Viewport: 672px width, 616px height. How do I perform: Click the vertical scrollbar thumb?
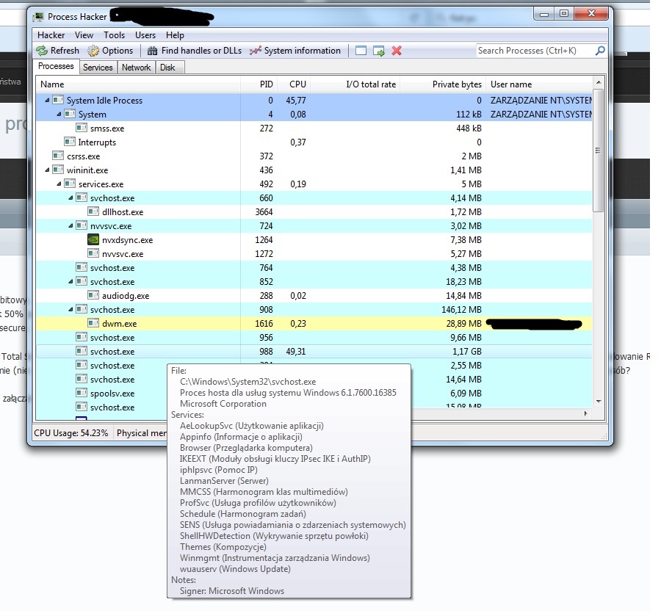[x=599, y=150]
